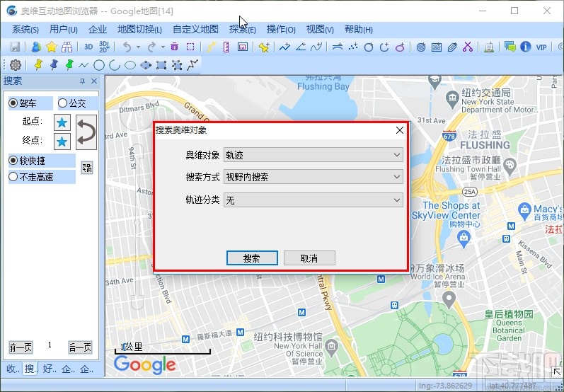Image resolution: width=564 pixels, height=392 pixels.
Task: Select the green pushpin marker
Action: click(x=69, y=65)
